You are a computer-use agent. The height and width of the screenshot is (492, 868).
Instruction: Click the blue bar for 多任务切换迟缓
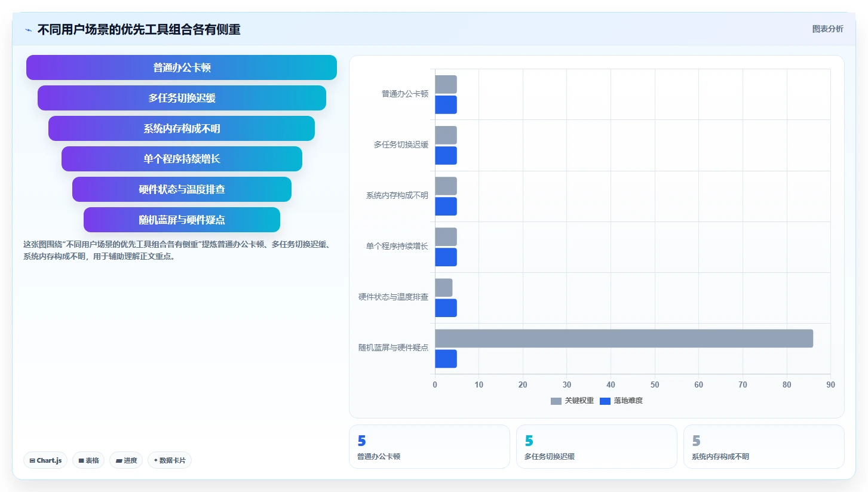pos(446,155)
